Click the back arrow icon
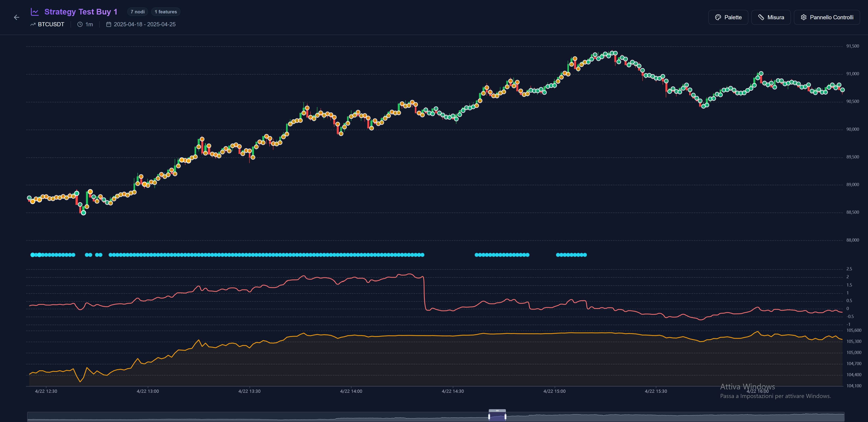The width and height of the screenshot is (868, 422). click(17, 17)
